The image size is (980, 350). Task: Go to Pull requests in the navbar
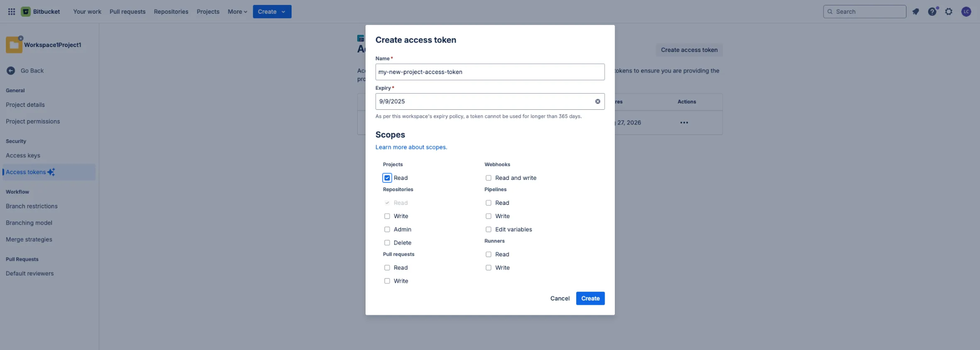127,11
